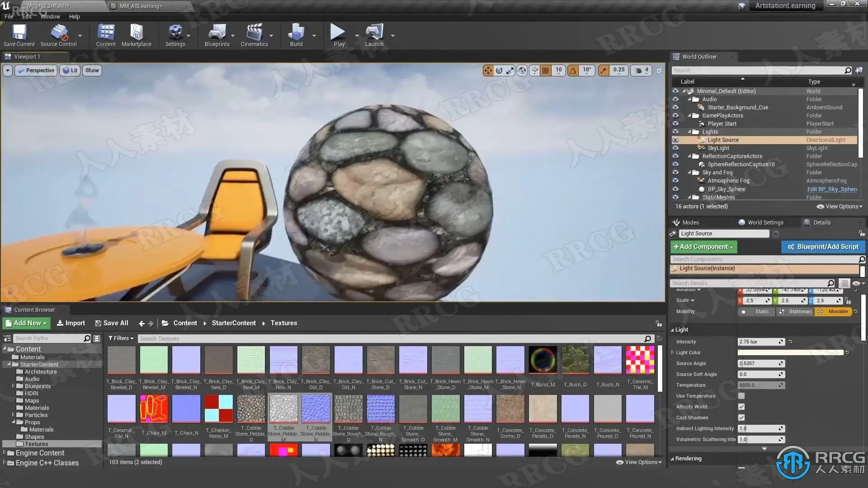Screen dimensions: 868x488
Task: Open the Cinematics toolbar icon
Action: tap(254, 35)
